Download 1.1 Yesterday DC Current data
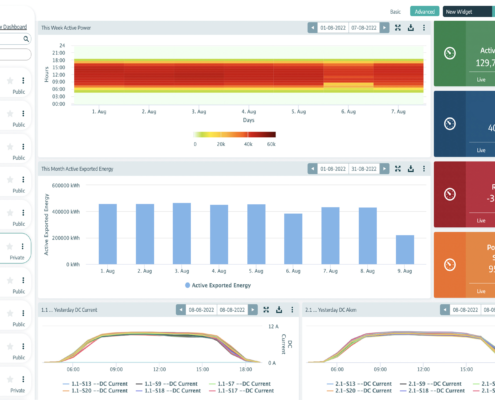This screenshot has height=400, width=495. [x=279, y=310]
